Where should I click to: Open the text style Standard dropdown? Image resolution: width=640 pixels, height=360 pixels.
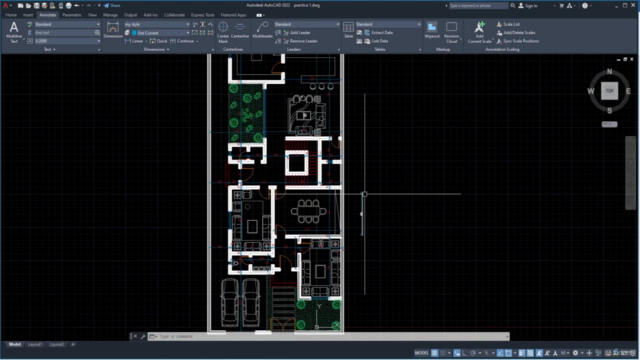(x=67, y=24)
